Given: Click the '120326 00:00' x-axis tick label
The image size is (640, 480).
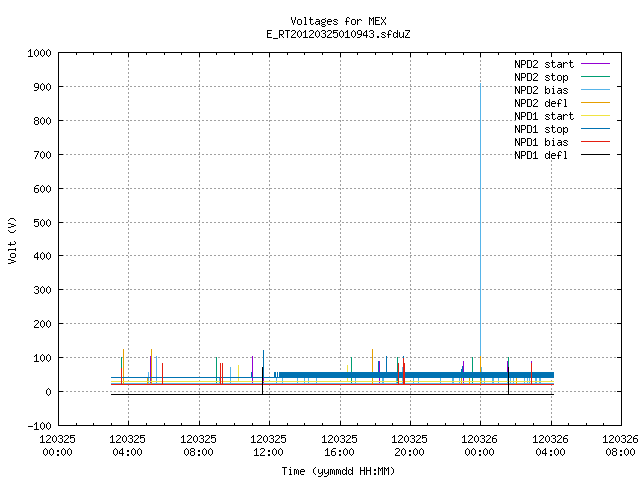Looking at the screenshot, I should click(x=480, y=446).
